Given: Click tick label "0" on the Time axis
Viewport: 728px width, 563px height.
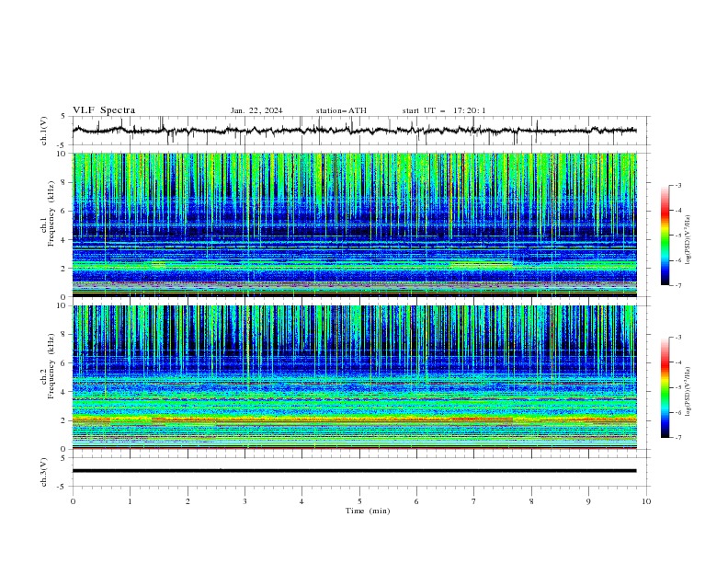Looking at the screenshot, I should click(x=73, y=501).
